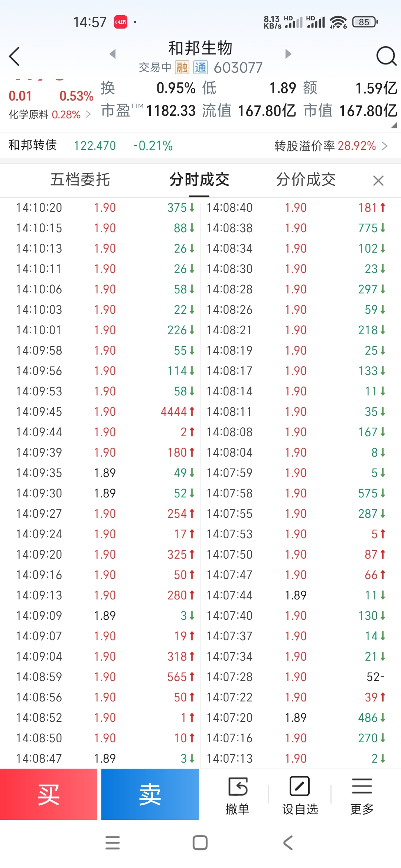Tap the 融 margin trading badge
Viewport: 401px width, 868px height.
pos(182,68)
